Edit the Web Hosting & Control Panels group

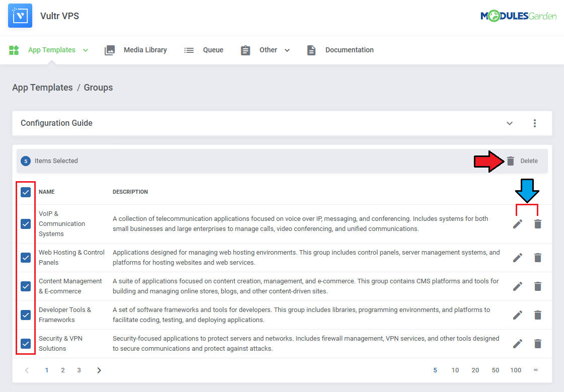[x=518, y=258]
